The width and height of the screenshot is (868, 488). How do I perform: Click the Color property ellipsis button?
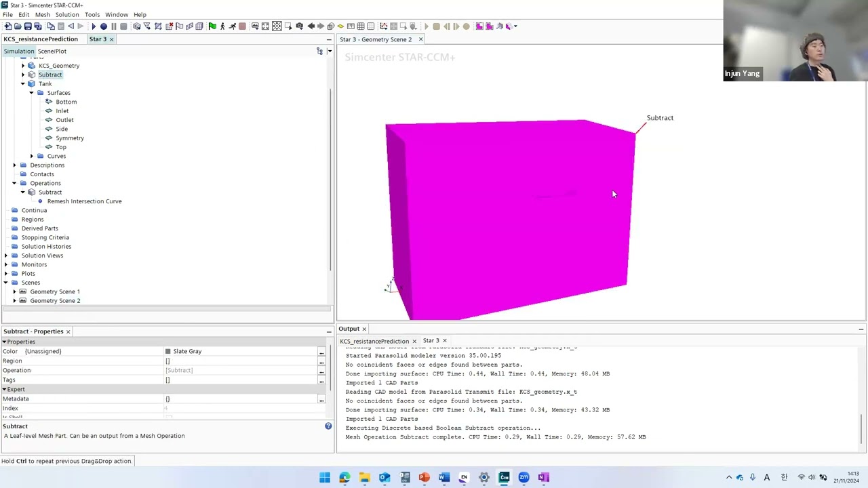click(x=321, y=352)
